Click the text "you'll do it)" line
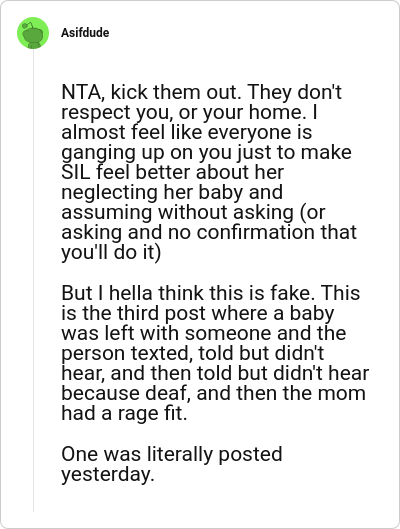This screenshot has height=529, width=400. coord(111,252)
